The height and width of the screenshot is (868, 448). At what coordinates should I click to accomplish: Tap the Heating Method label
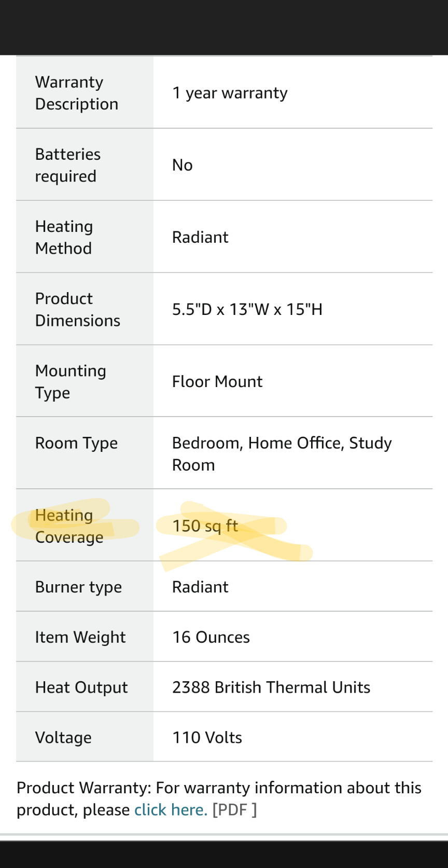coord(64,237)
